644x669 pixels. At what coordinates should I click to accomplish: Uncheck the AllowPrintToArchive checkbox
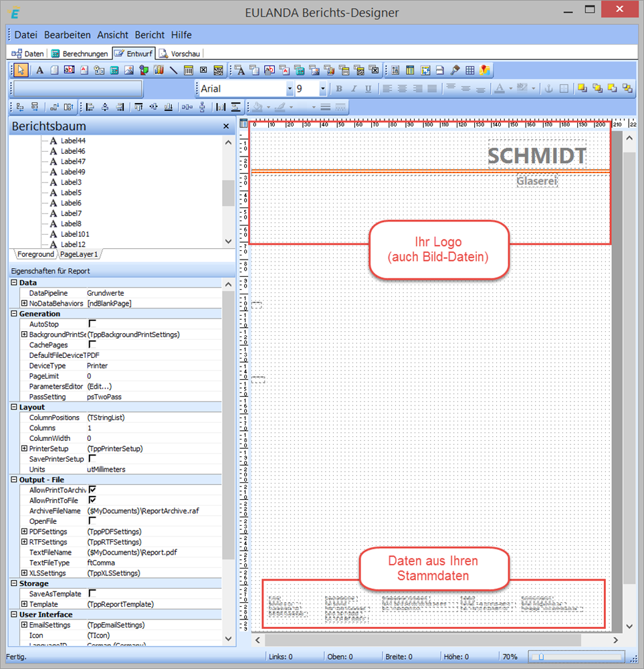(92, 490)
